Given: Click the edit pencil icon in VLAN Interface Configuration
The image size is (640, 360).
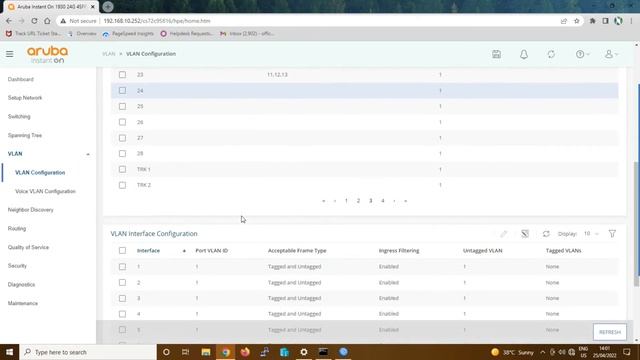Looking at the screenshot, I should [x=504, y=234].
